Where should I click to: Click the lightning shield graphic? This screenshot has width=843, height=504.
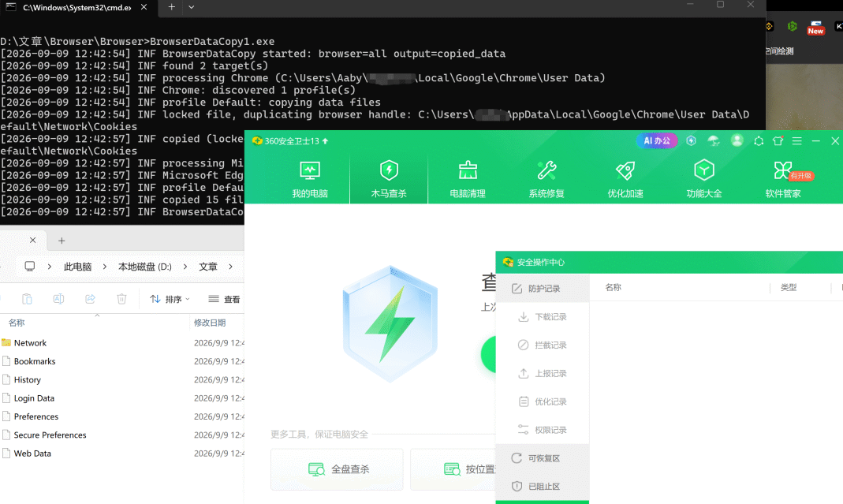[390, 323]
